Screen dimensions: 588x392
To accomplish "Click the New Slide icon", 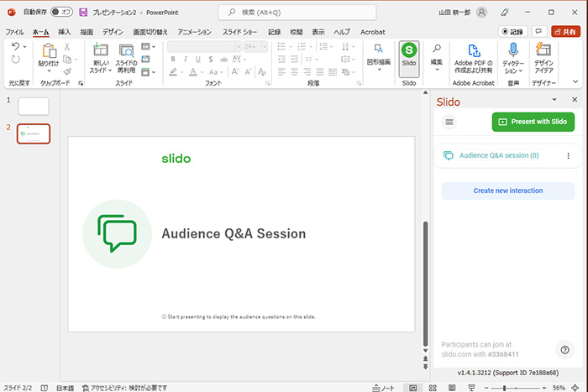I will 101,50.
